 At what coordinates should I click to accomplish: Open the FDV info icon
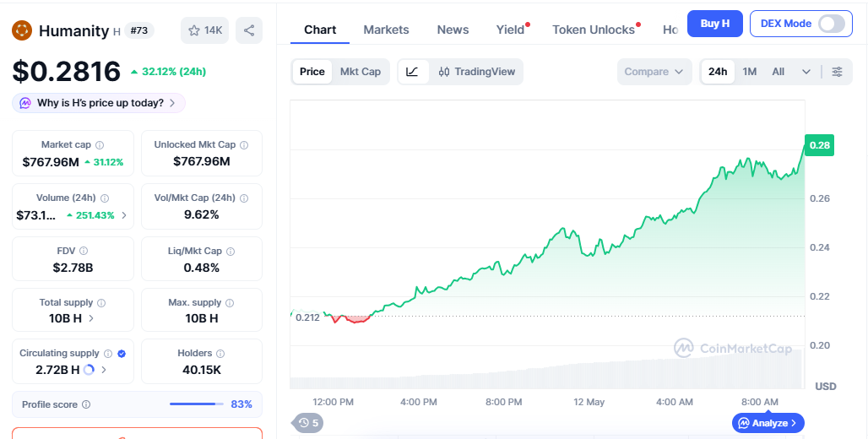[x=84, y=252]
